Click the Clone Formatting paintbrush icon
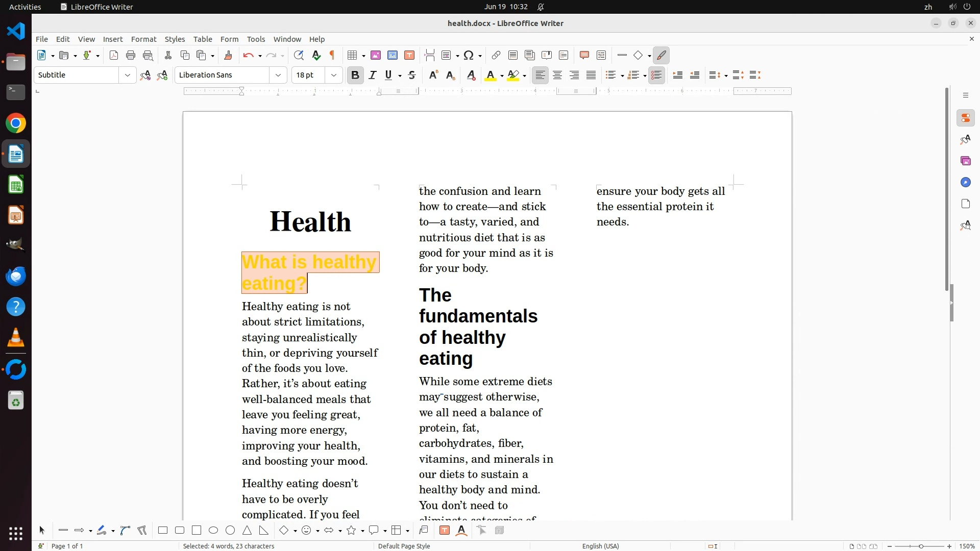 228,56
